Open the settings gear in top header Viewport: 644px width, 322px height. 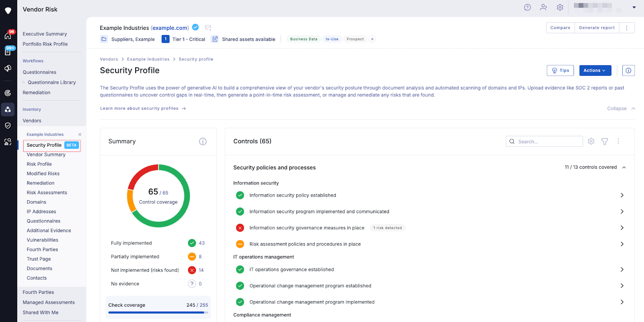coord(560,7)
